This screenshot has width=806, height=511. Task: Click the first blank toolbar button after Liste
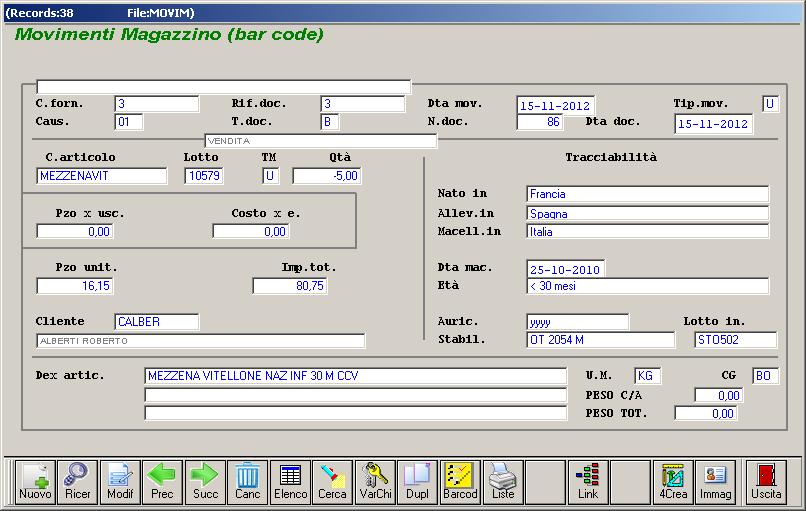point(545,481)
